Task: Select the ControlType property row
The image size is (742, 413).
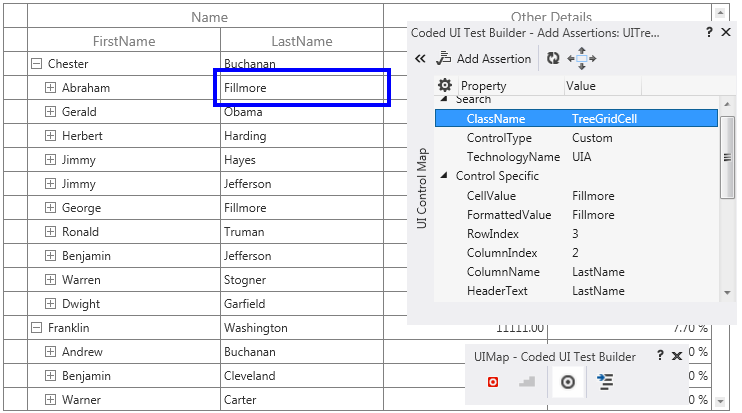Action: pos(576,138)
